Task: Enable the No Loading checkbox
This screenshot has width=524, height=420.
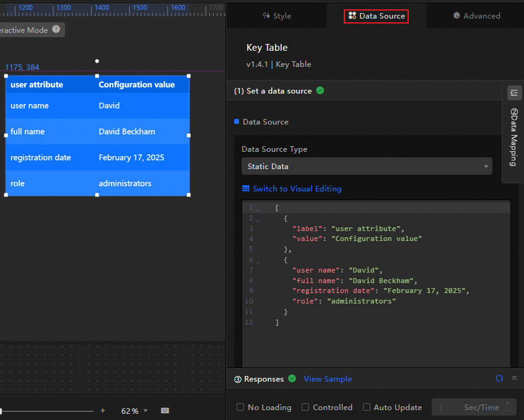Action: [x=240, y=407]
